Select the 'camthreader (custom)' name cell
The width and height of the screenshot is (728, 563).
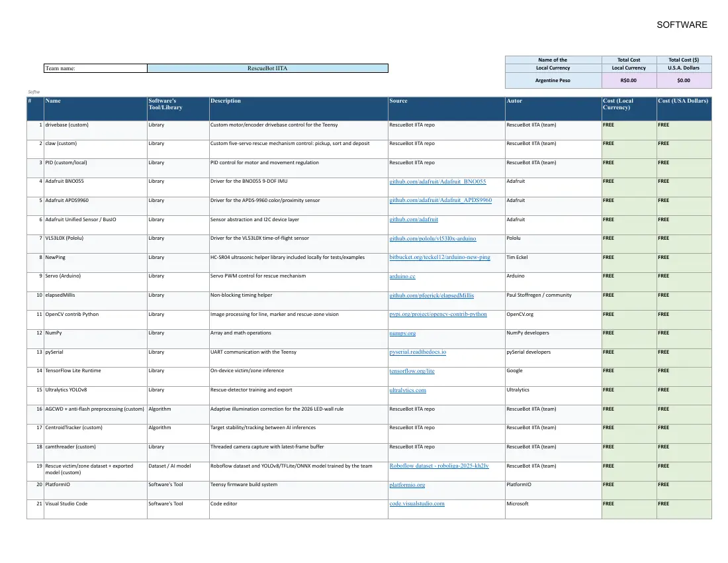pyautogui.click(x=96, y=452)
